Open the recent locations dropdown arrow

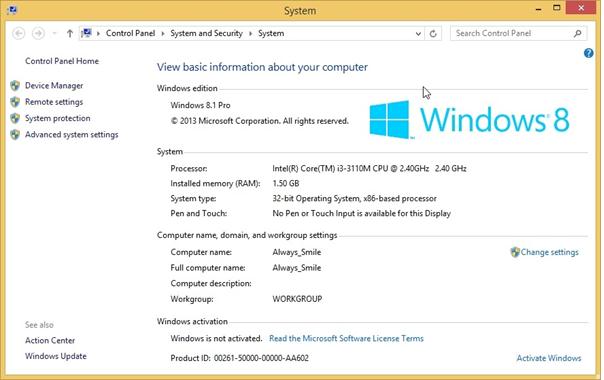click(54, 34)
